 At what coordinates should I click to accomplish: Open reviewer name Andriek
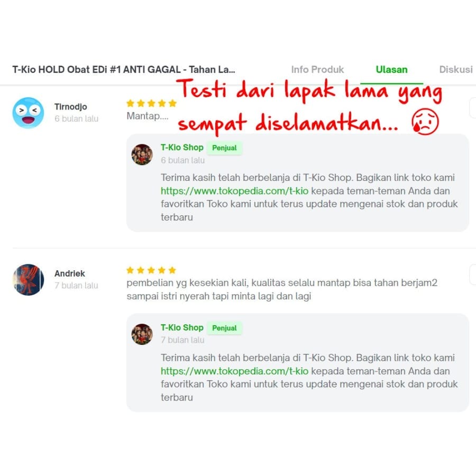tap(70, 273)
